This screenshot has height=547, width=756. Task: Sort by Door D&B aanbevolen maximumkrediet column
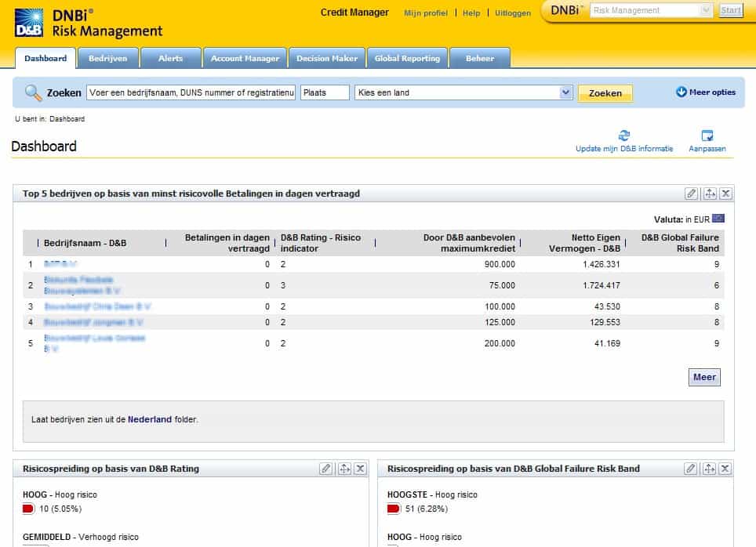click(x=469, y=243)
